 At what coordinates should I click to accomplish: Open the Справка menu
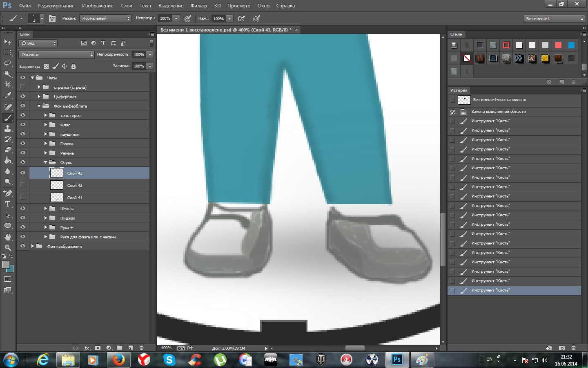(x=285, y=6)
